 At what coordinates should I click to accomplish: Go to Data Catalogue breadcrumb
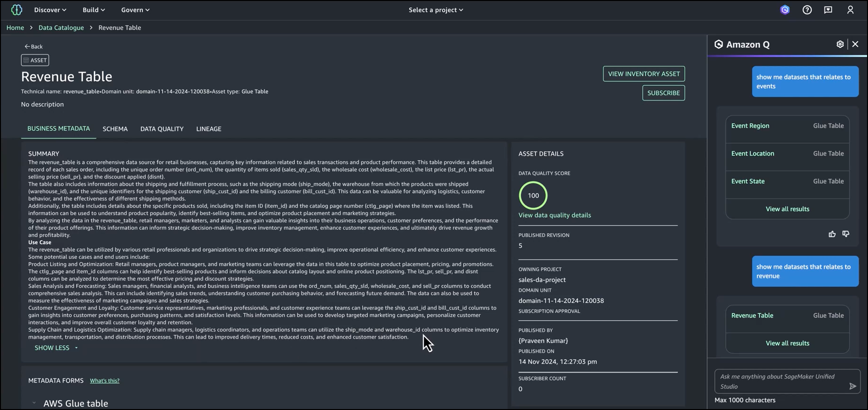tap(61, 27)
